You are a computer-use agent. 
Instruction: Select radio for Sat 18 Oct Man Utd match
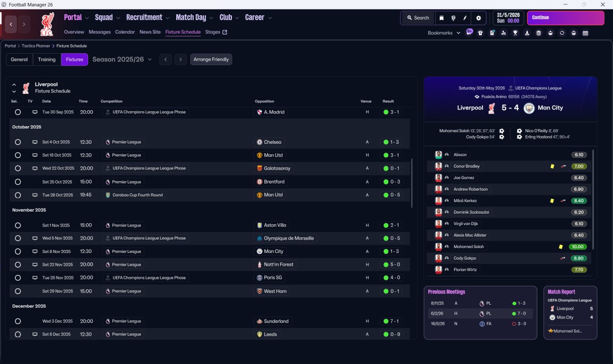(18, 155)
